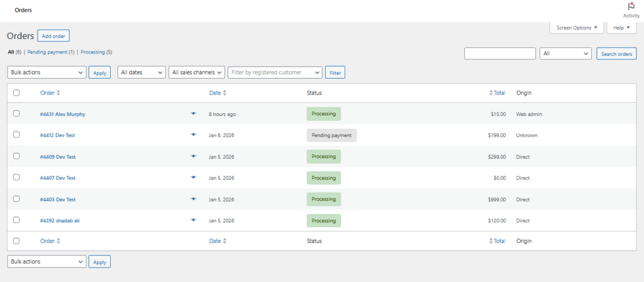Screen dimensions: 644x282
Task: Preview order #4392 shadab ali
Action: [x=194, y=220]
